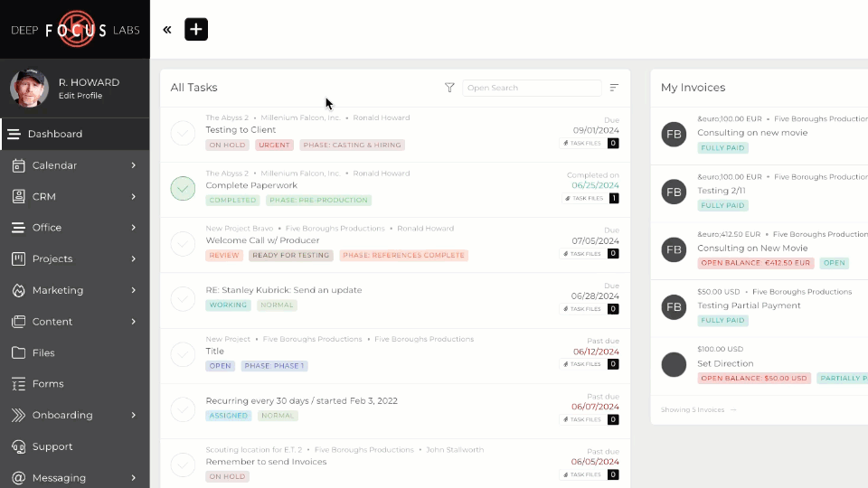This screenshot has height=488, width=868.
Task: Click the R. Howard profile photo
Action: [29, 88]
